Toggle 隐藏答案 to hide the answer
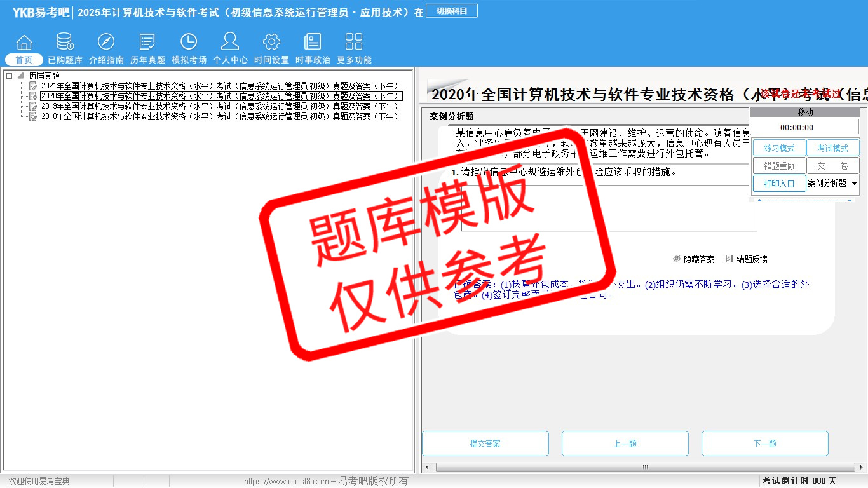Screen dimensions: 868x488 tap(693, 259)
